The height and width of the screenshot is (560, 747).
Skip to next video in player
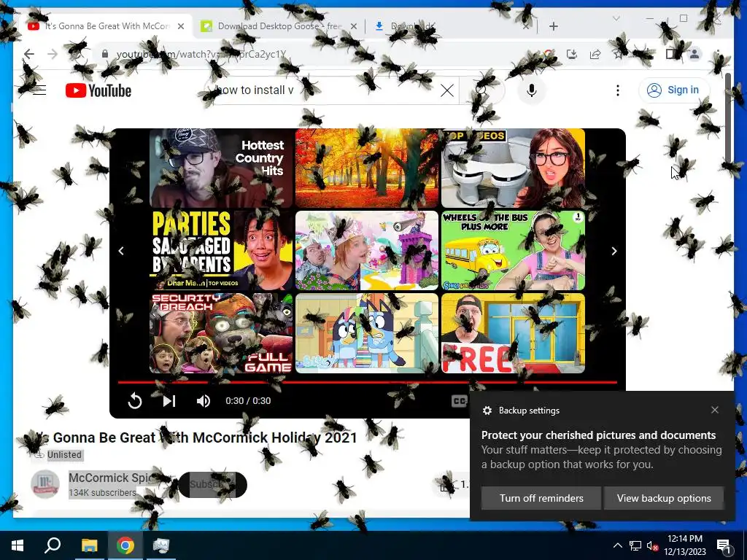169,401
